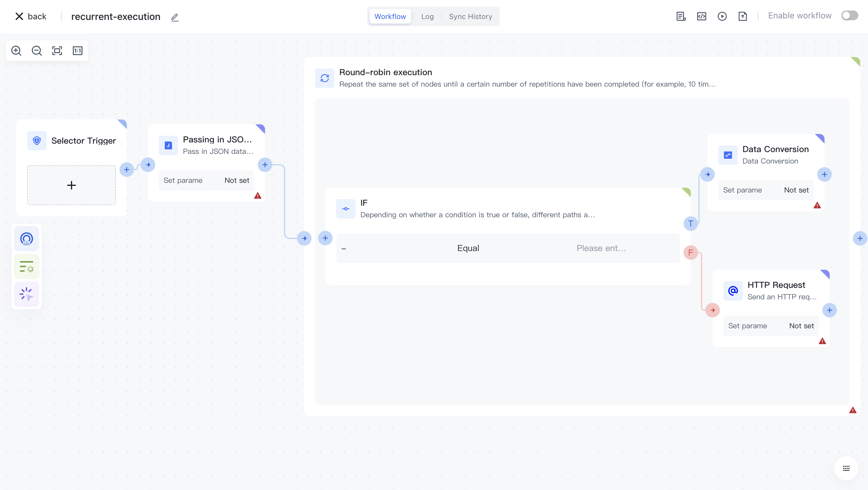Open the Equal condition dropdown
Image resolution: width=868 pixels, height=490 pixels.
468,248
